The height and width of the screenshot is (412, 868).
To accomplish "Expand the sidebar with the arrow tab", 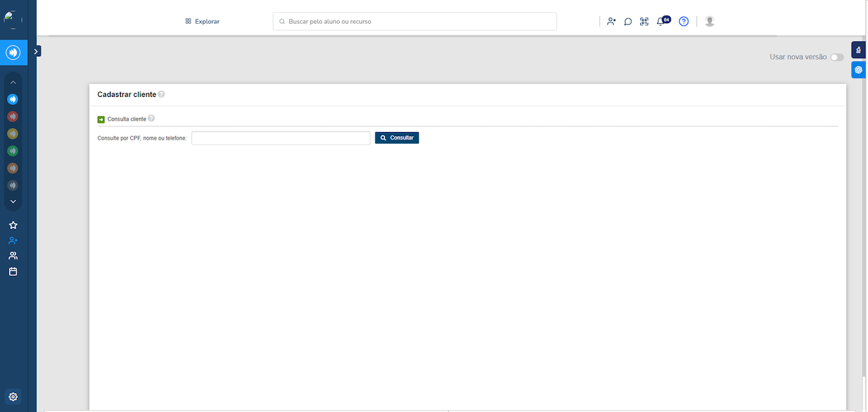I will (x=37, y=51).
